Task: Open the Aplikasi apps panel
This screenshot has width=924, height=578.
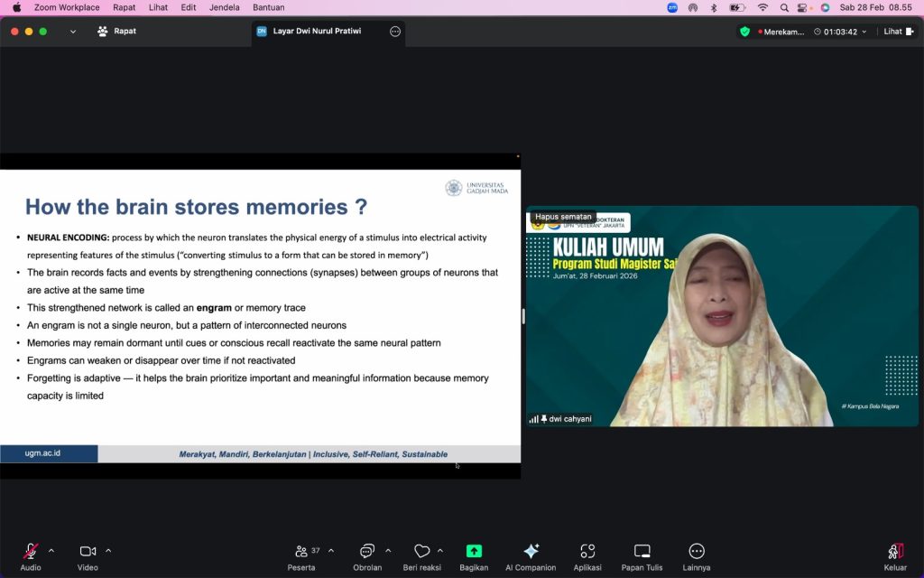Action: coord(587,552)
